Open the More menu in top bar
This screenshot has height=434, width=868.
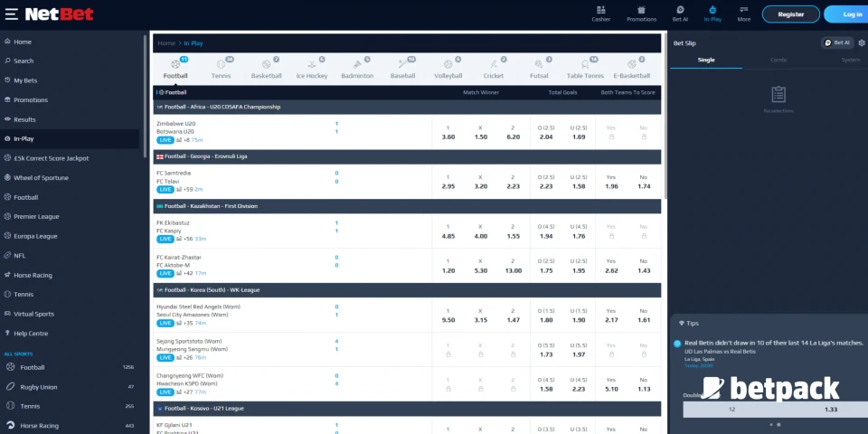click(744, 14)
